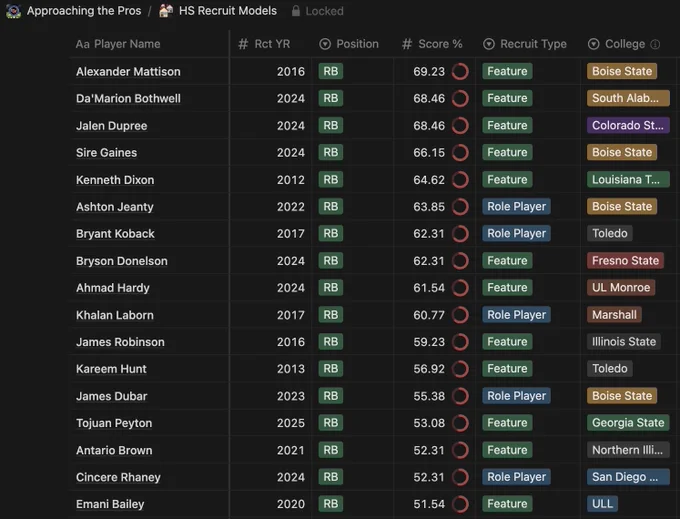Screen dimensions: 680x519
Task: Open Cincere Rhaney row
Action: pyautogui.click(x=118, y=477)
